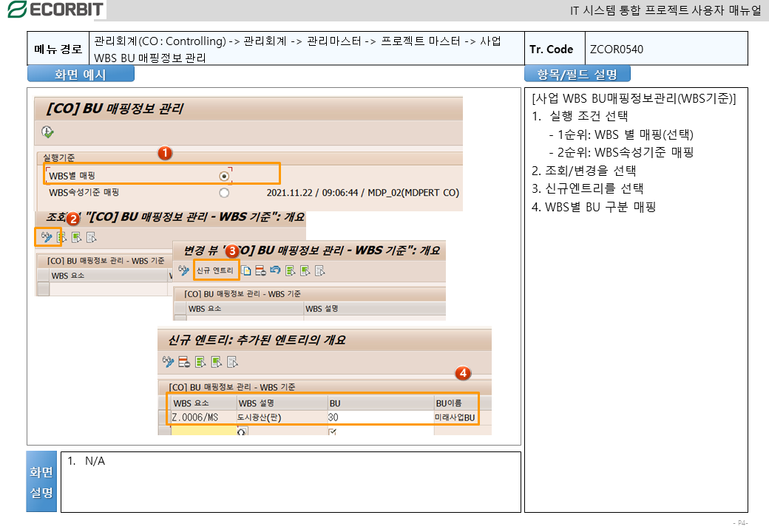Click delete row icon in 변경 뷰 toolbar
Screen dimensions: 769x532
260,270
